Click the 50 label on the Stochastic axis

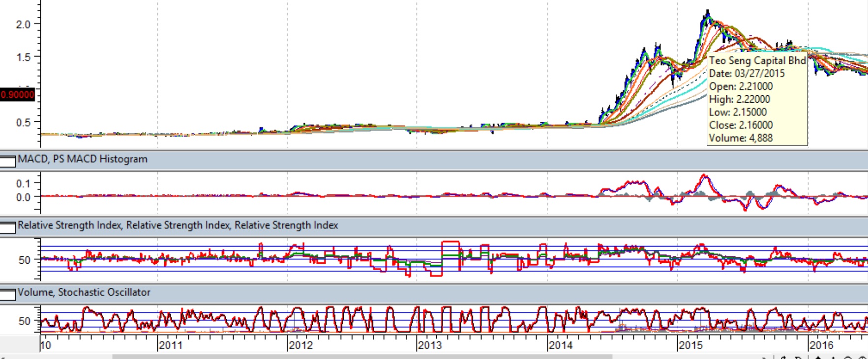pyautogui.click(x=25, y=321)
